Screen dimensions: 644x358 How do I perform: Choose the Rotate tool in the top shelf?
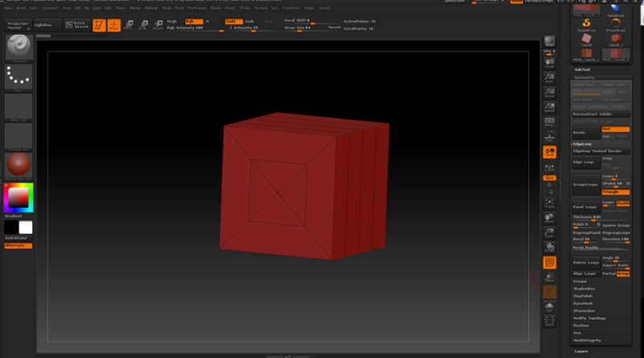(x=158, y=25)
